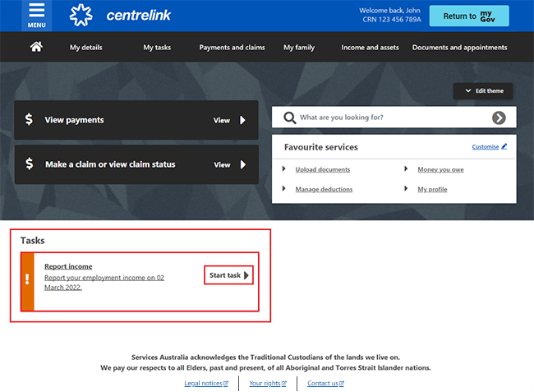The image size is (534, 392).
Task: Open Income and assets menu
Action: tap(370, 48)
